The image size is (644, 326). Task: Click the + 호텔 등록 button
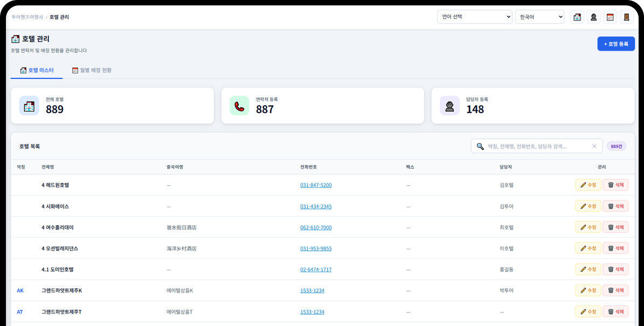[x=615, y=44]
